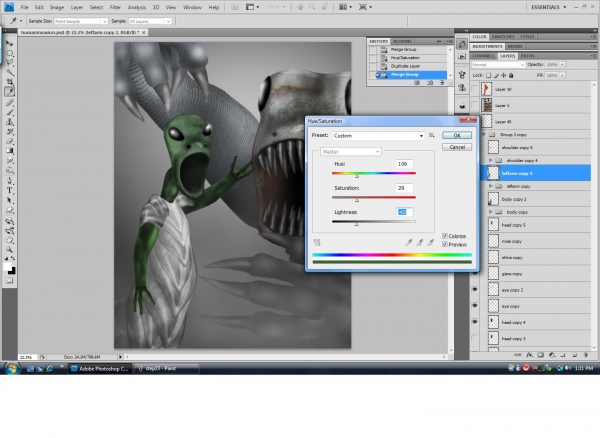Select the History Brush tool

[10, 131]
